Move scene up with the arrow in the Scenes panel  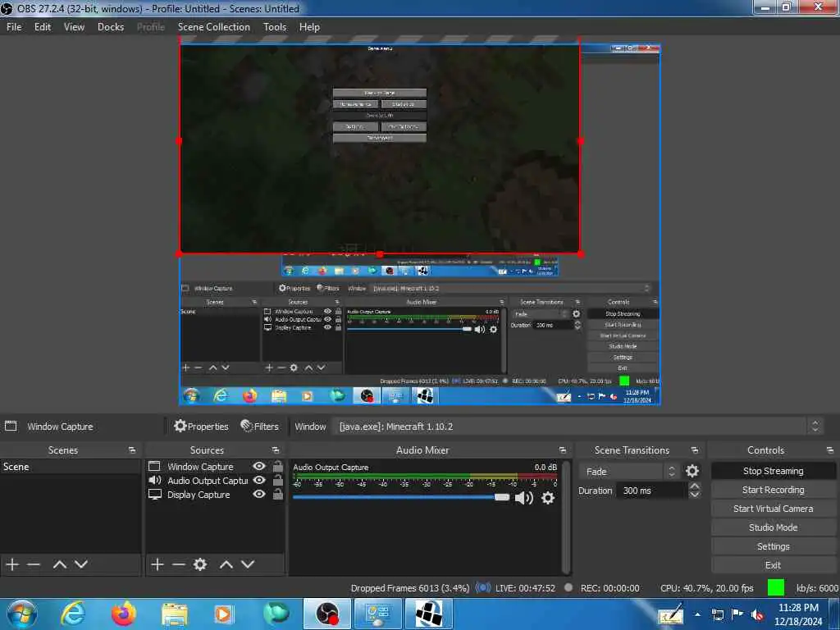point(59,564)
